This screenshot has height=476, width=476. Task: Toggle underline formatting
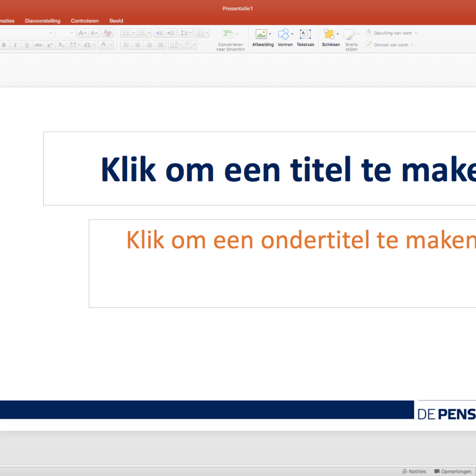click(x=27, y=45)
